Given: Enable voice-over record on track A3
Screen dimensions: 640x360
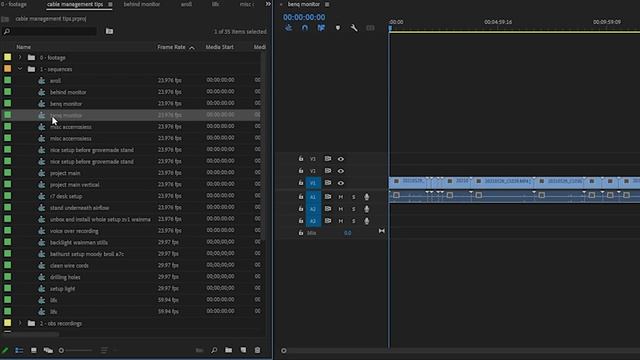Looking at the screenshot, I should (x=367, y=221).
